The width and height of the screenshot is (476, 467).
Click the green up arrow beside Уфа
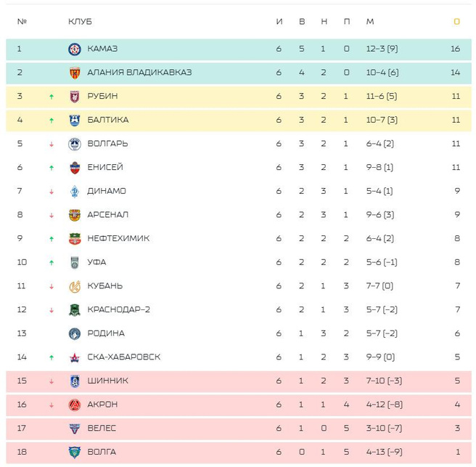tap(52, 263)
